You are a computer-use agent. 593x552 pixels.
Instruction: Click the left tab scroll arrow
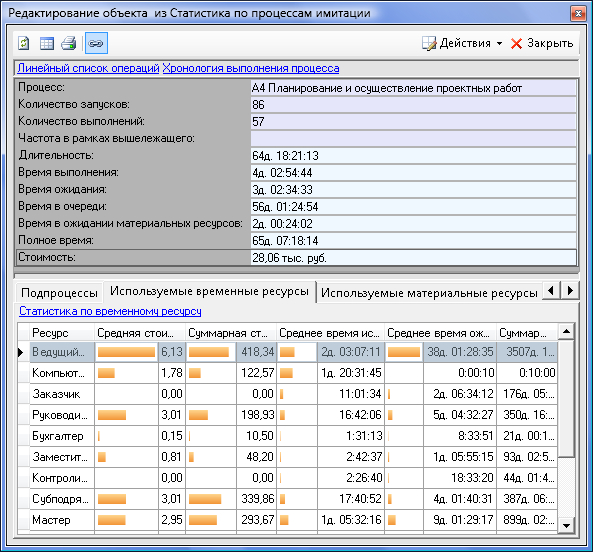click(x=551, y=290)
